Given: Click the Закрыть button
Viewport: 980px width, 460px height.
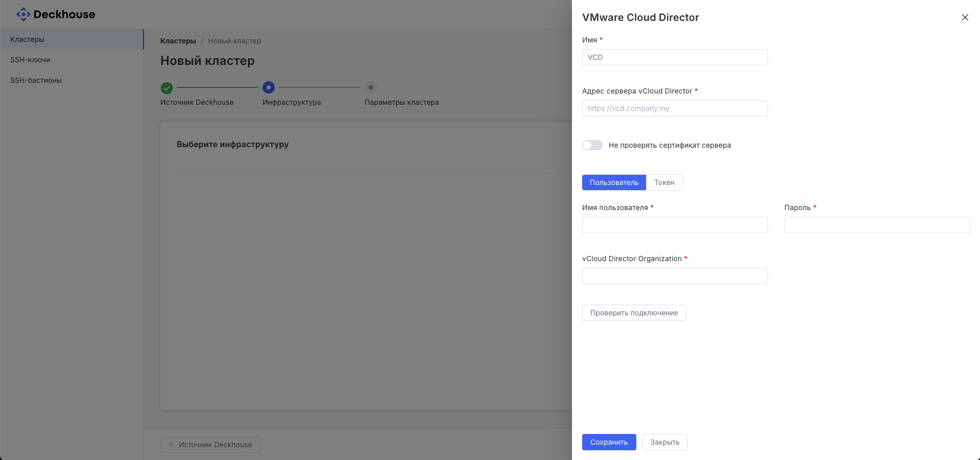Looking at the screenshot, I should pyautogui.click(x=664, y=442).
